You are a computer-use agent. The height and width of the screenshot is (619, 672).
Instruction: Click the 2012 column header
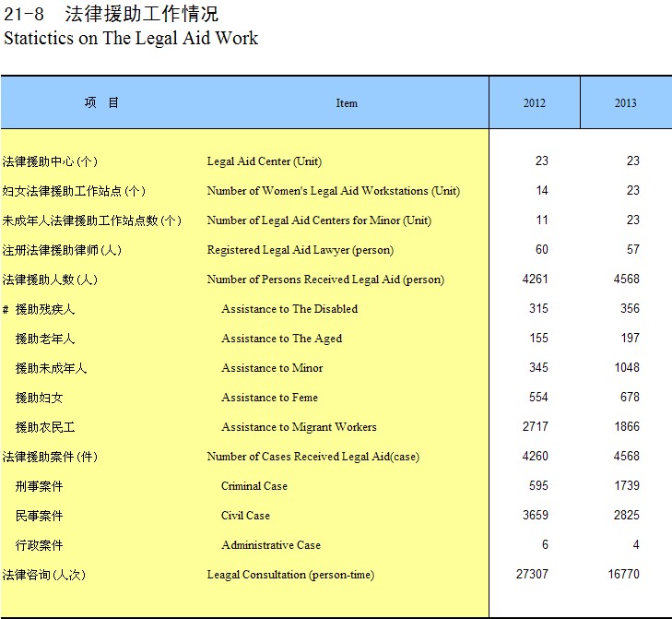tap(534, 103)
